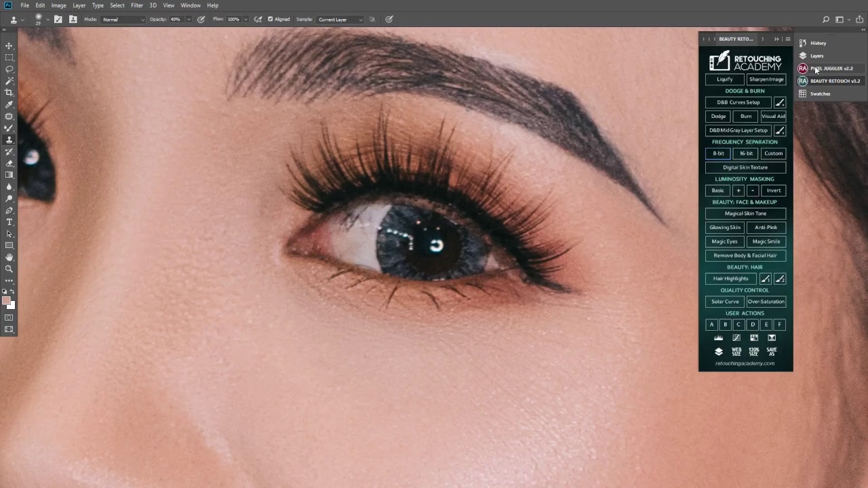Image resolution: width=868 pixels, height=488 pixels.
Task: Toggle ignore adjustment layers when cloning
Action: pos(372,19)
